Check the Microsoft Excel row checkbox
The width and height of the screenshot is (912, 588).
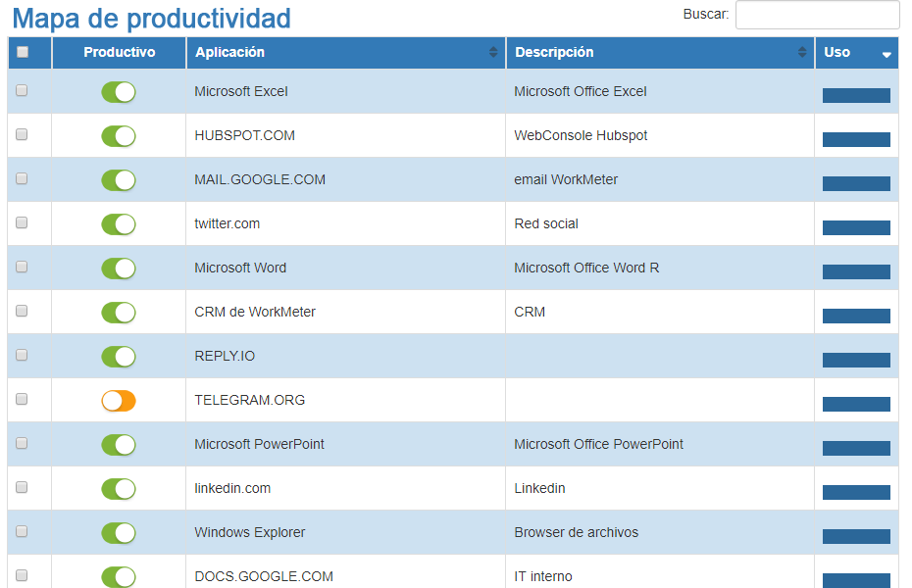coord(22,91)
